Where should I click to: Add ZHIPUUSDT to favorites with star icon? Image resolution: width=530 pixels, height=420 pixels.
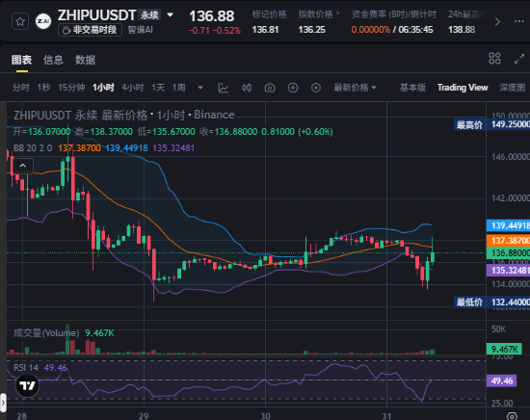(20, 22)
